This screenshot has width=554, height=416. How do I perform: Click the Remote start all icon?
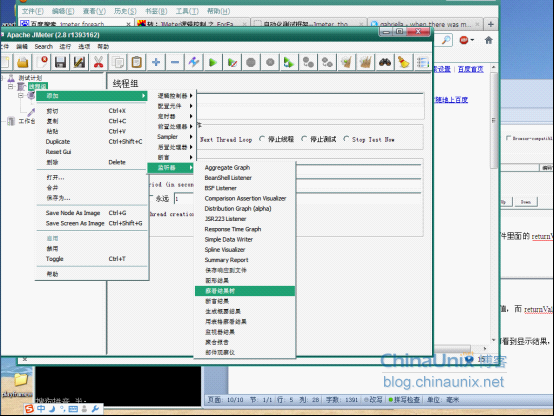coord(289,63)
